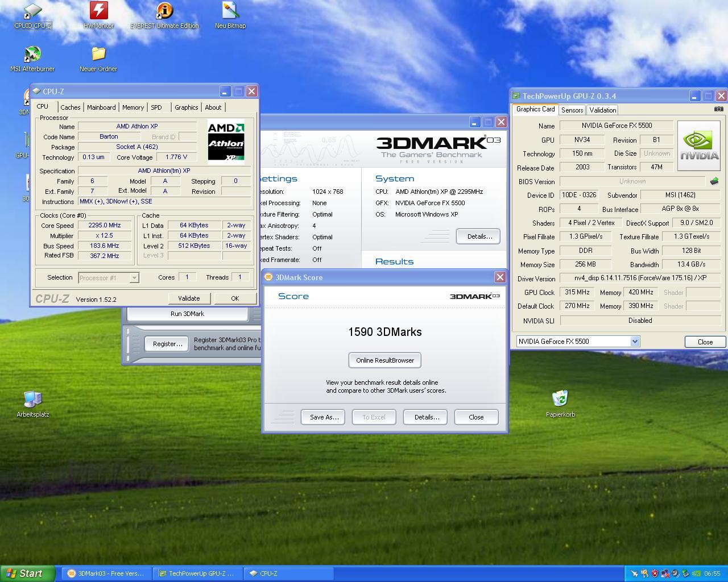Image resolution: width=728 pixels, height=582 pixels.
Task: Click the CPU-Z title bar icon
Action: [x=36, y=91]
